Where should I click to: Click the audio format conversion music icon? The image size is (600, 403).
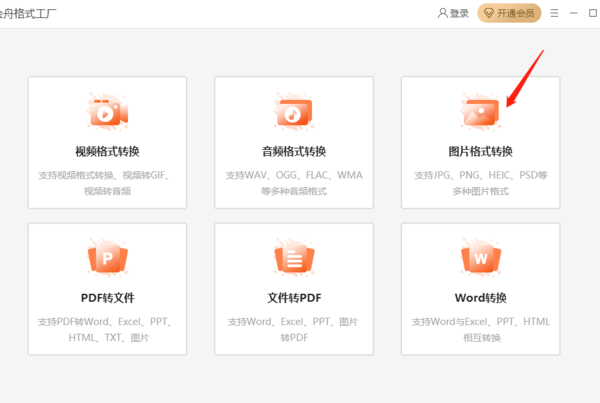pos(293,113)
